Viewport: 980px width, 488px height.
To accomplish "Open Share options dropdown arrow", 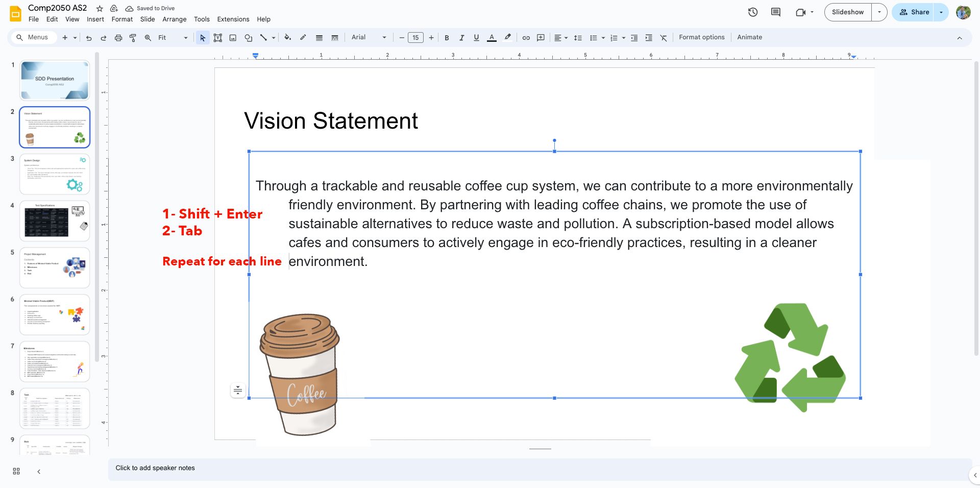I will click(x=941, y=12).
